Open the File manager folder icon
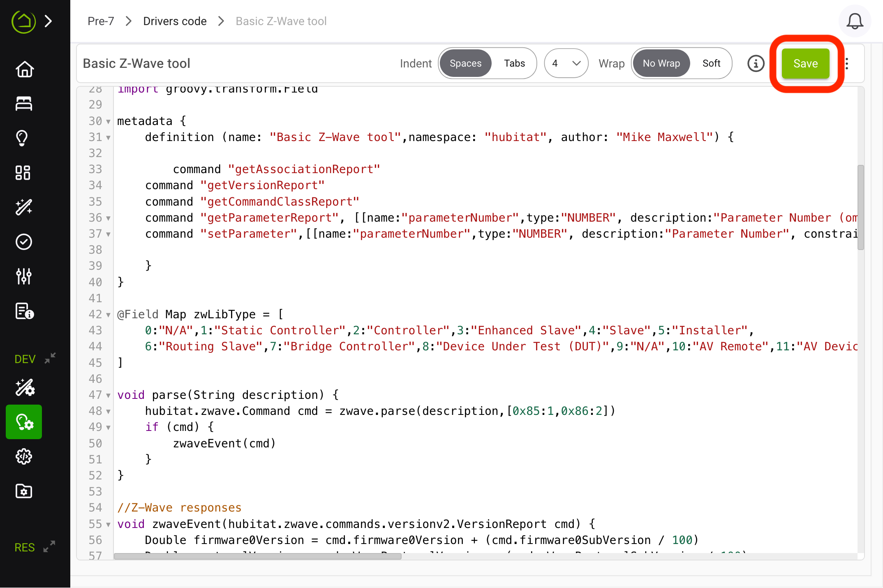The height and width of the screenshot is (588, 883). 24,491
